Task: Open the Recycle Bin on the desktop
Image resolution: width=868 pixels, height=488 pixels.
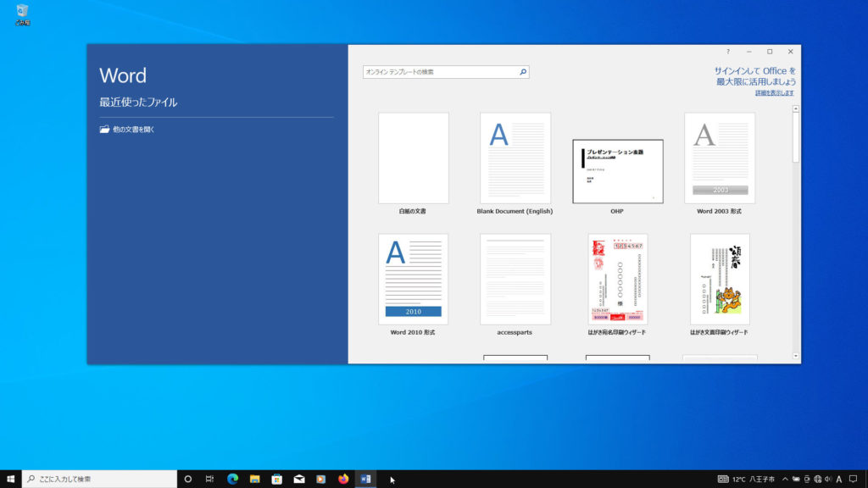Action: [x=22, y=13]
